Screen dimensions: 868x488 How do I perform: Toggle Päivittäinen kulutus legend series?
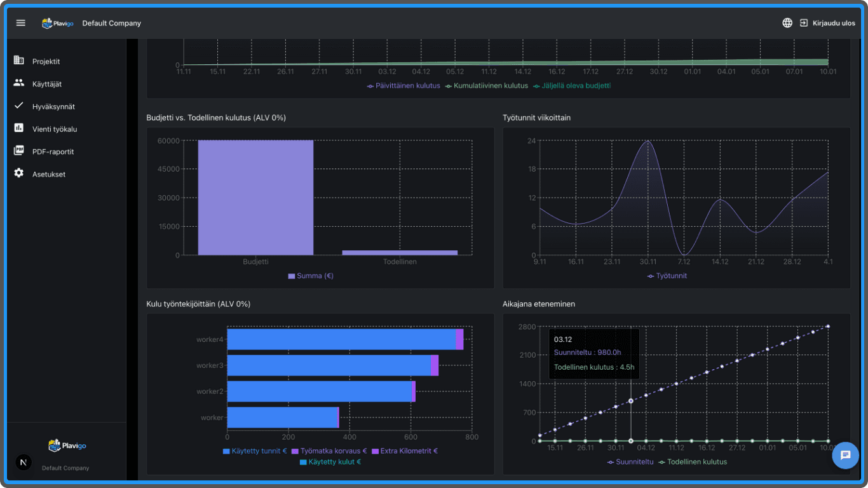(x=403, y=86)
